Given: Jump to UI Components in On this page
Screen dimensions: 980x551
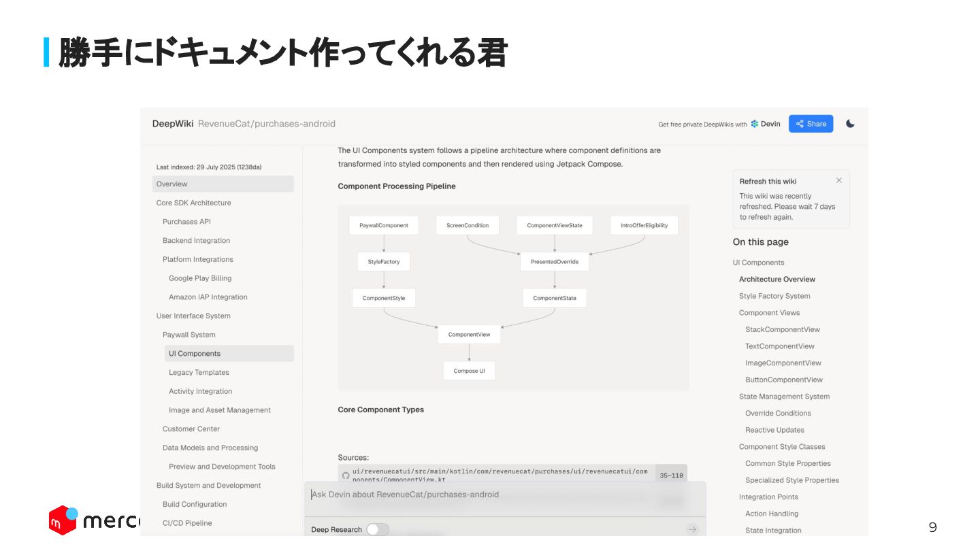Looking at the screenshot, I should pyautogui.click(x=758, y=263).
